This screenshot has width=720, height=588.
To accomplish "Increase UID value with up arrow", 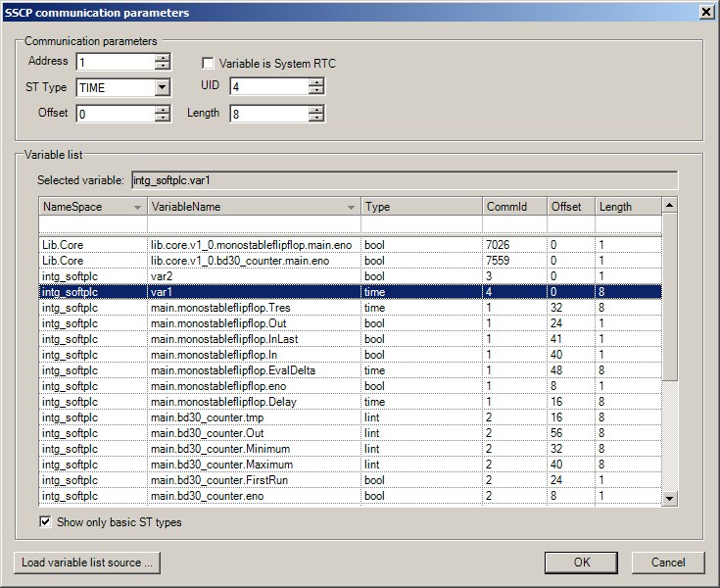I will pos(315,82).
